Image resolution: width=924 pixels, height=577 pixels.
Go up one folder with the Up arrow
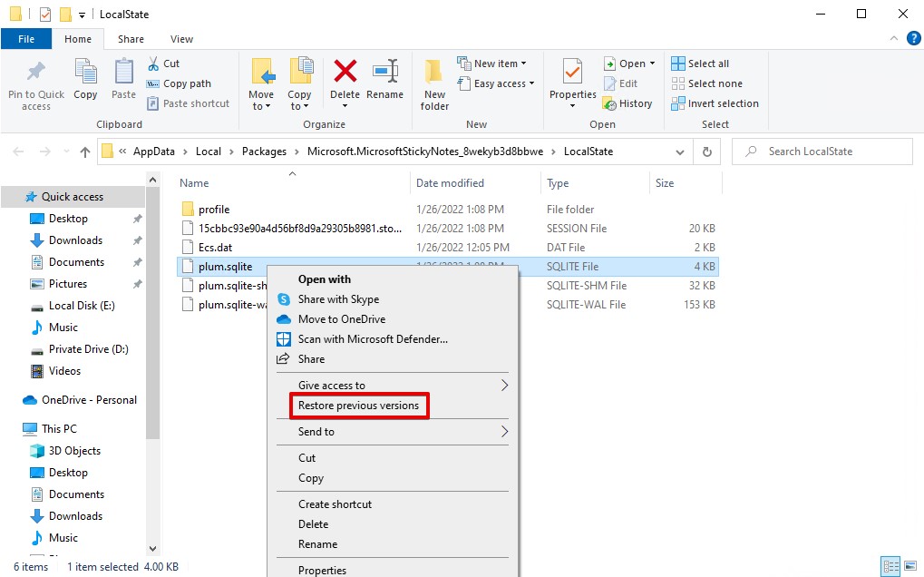[x=85, y=152]
